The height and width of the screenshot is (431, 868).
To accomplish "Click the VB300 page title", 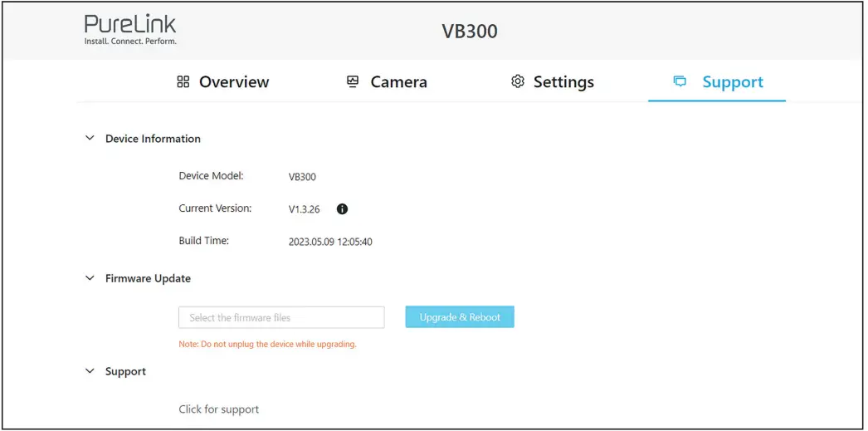I will 469,32.
